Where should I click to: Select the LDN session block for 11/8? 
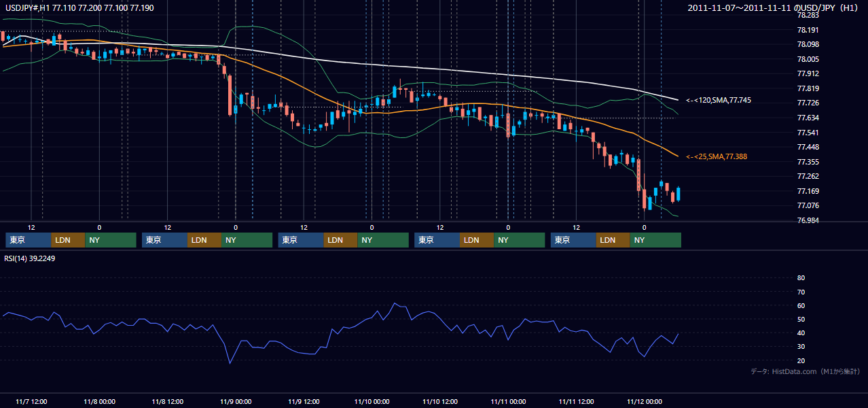click(204, 240)
